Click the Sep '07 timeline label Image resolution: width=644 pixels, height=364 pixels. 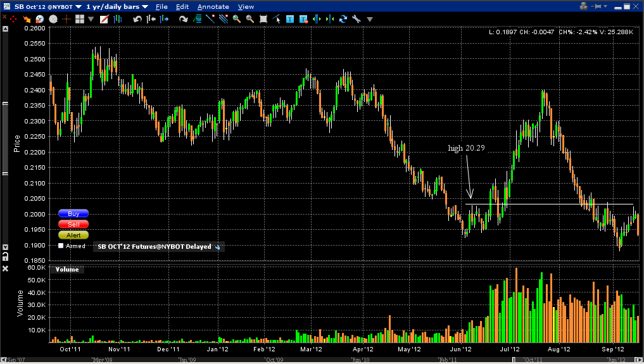click(16, 360)
